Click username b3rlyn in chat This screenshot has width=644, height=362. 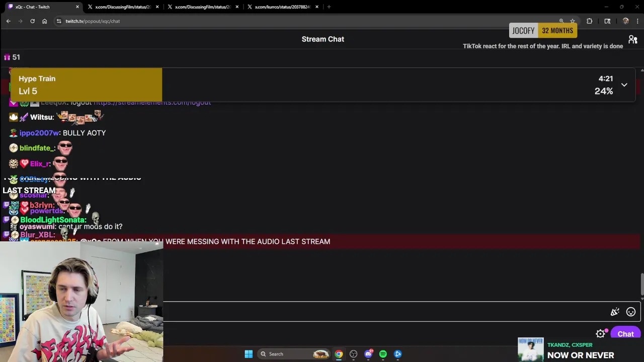(42, 205)
